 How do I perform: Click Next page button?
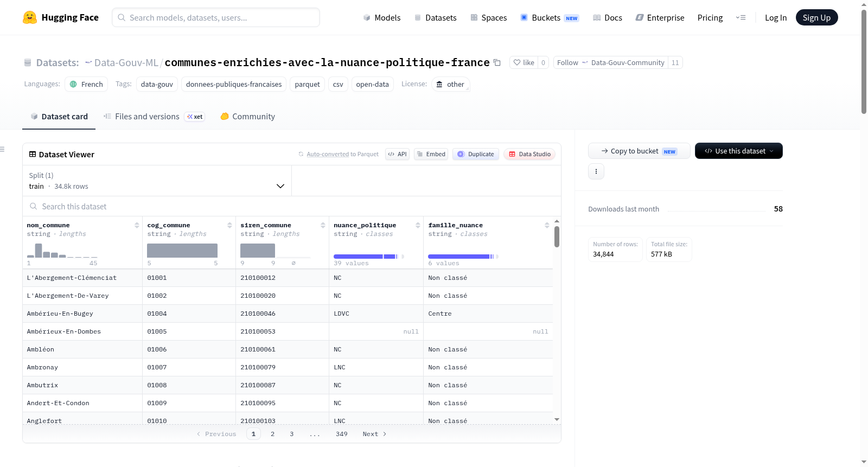point(374,434)
